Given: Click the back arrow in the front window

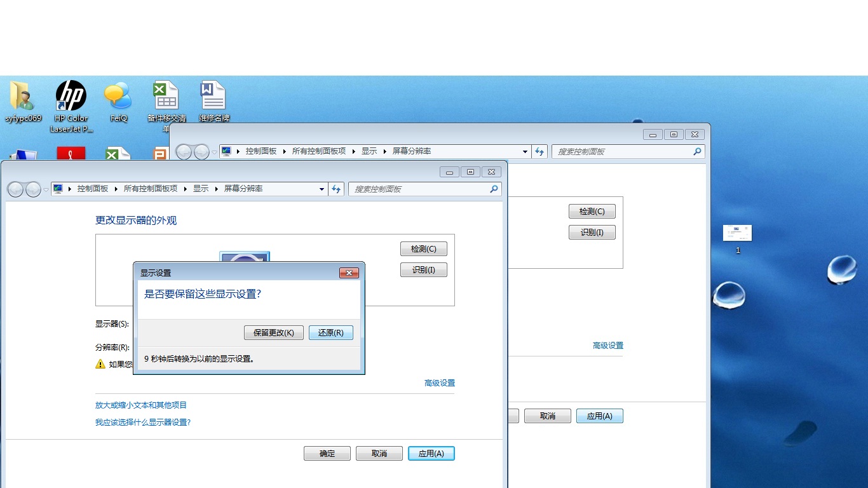Looking at the screenshot, I should pos(16,189).
